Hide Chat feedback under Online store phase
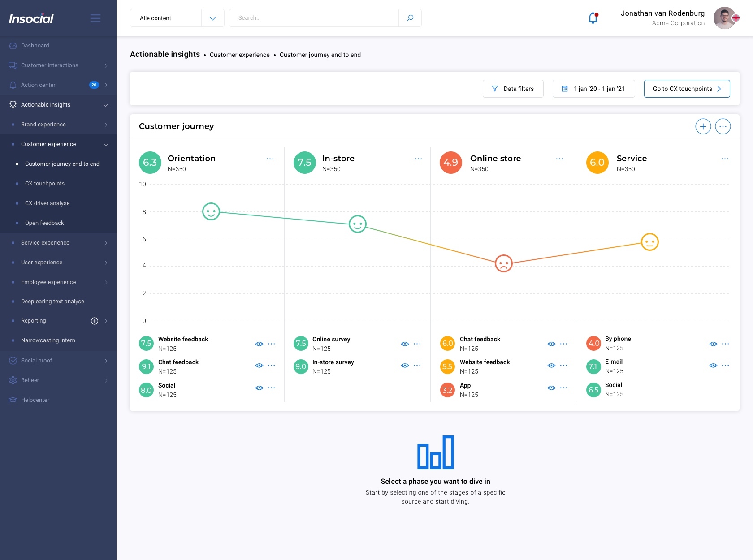753x560 pixels. [551, 344]
